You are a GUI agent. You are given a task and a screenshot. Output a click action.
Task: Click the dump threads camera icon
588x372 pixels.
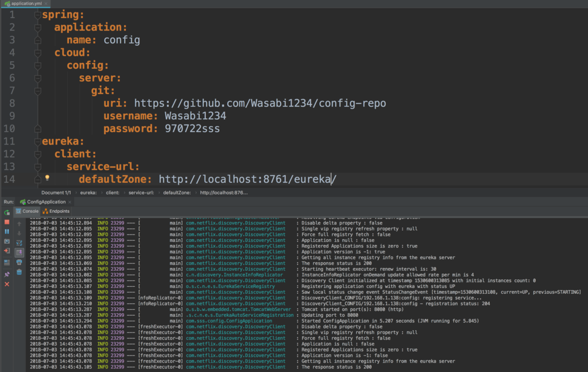pos(7,242)
